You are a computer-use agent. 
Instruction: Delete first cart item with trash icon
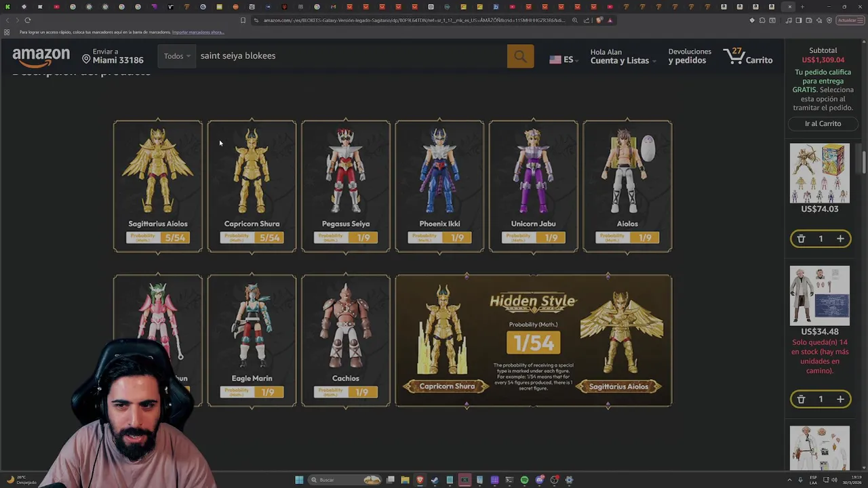point(801,239)
